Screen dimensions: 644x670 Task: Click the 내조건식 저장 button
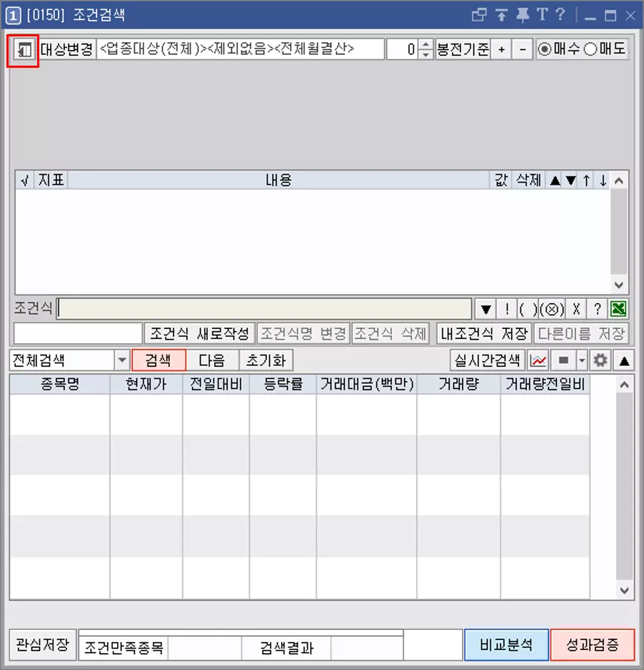484,333
